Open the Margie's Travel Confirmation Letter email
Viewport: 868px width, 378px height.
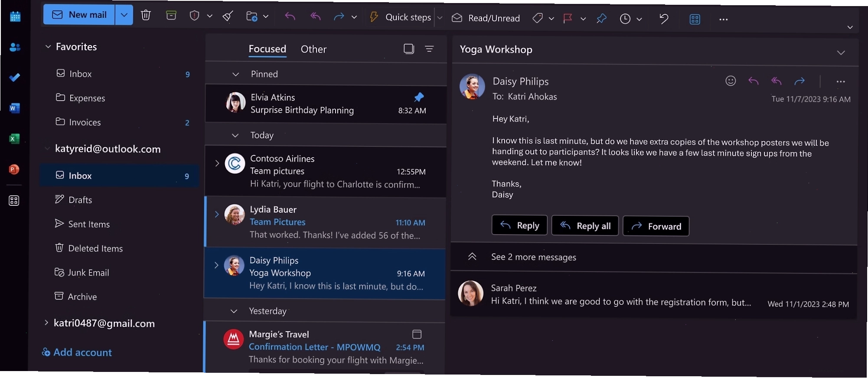coord(325,347)
